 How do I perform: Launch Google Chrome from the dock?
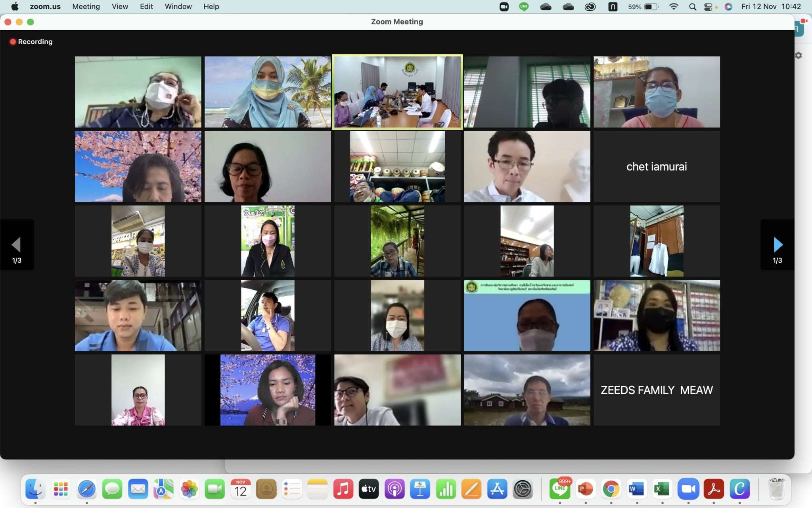pyautogui.click(x=611, y=489)
